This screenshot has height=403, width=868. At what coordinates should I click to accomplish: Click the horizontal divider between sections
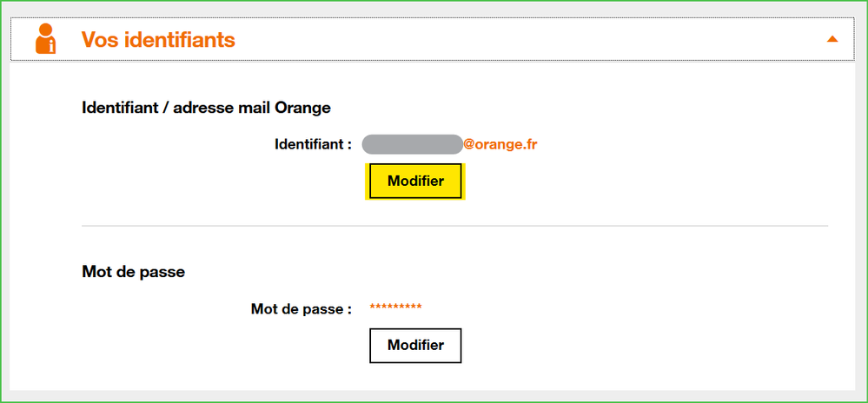(x=454, y=226)
